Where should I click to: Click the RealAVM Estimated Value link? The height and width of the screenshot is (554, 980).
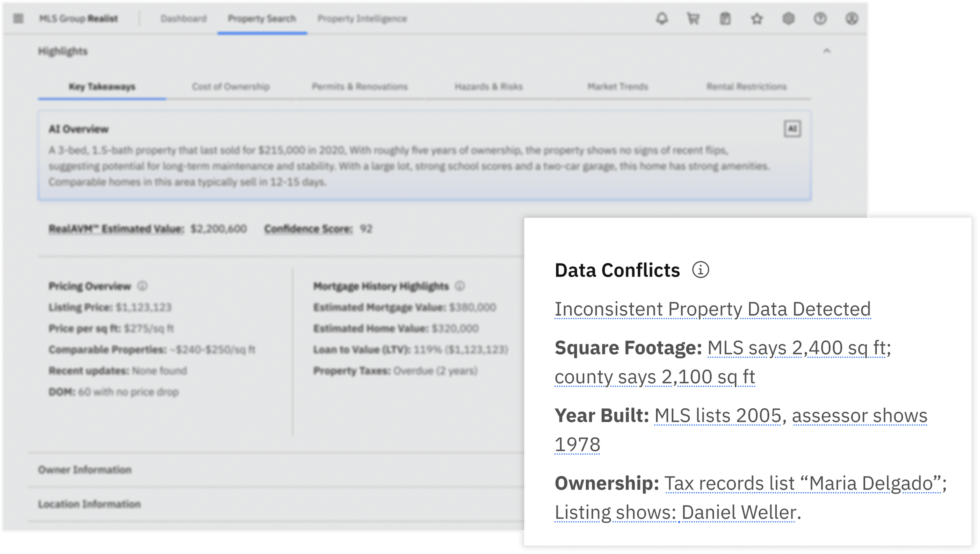pos(116,229)
